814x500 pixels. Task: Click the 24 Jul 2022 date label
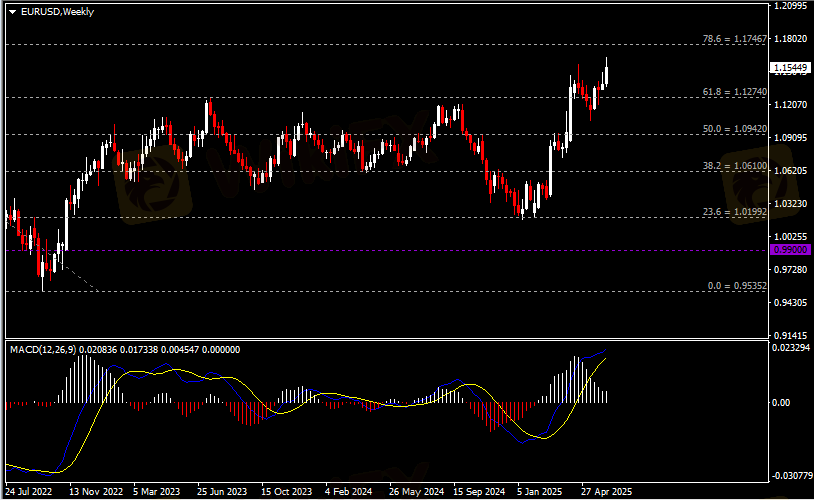(29, 491)
